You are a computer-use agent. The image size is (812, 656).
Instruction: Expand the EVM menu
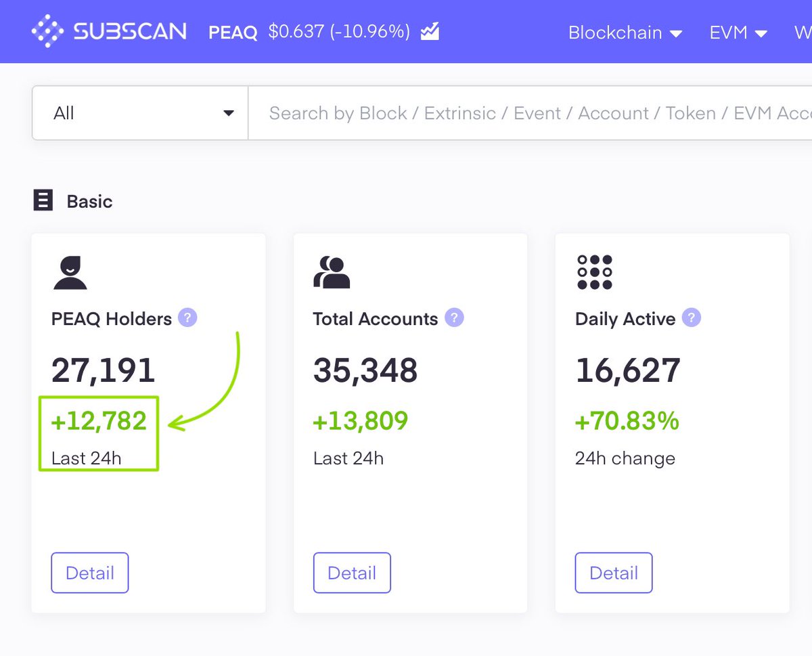tap(738, 32)
